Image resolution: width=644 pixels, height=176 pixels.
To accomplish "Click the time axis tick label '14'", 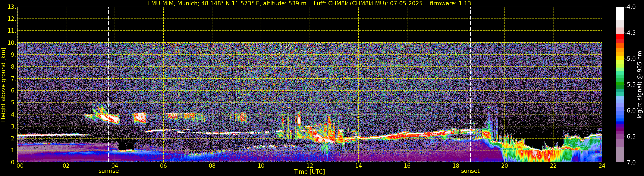I will pos(358,166).
